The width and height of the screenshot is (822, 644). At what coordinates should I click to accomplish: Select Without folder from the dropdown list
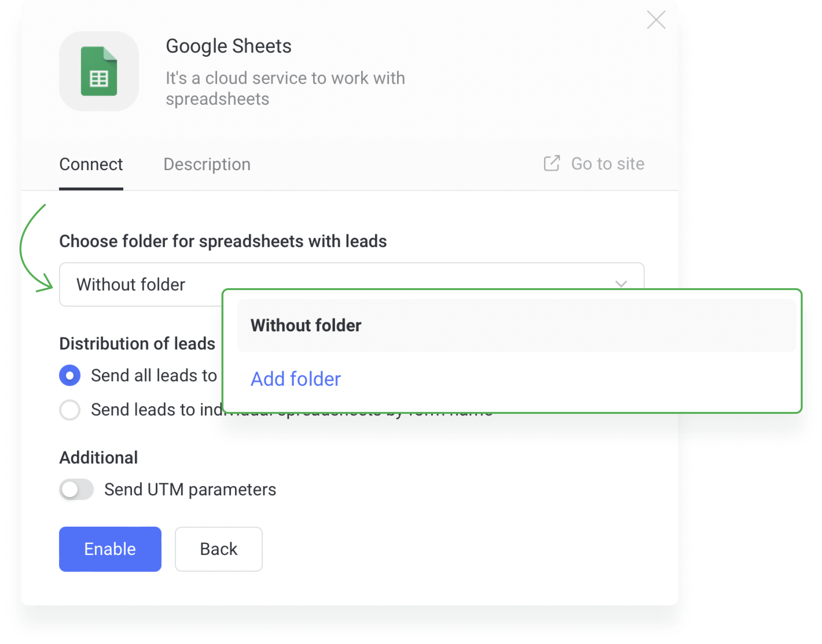[x=306, y=325]
